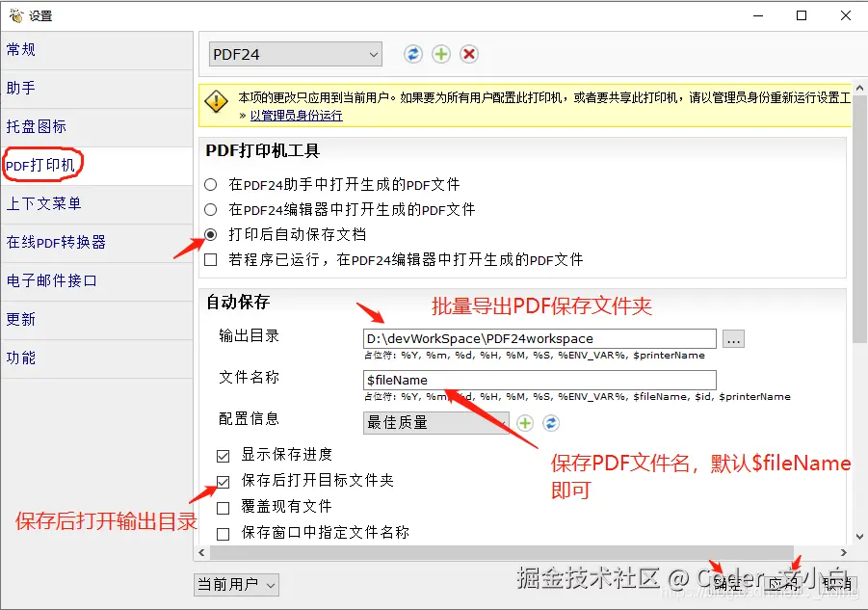Refresh profiles icon next to 配置信息

click(551, 423)
